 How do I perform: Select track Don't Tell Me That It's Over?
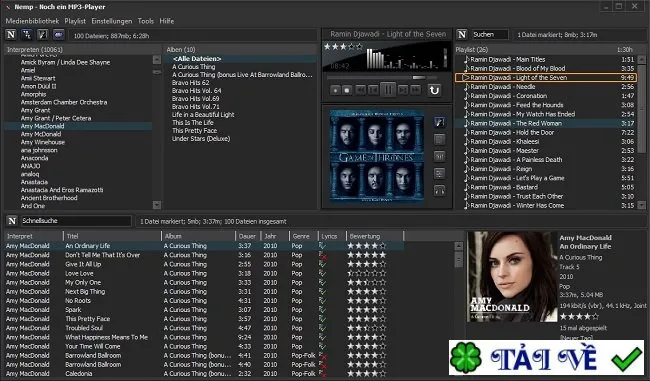[102, 255]
